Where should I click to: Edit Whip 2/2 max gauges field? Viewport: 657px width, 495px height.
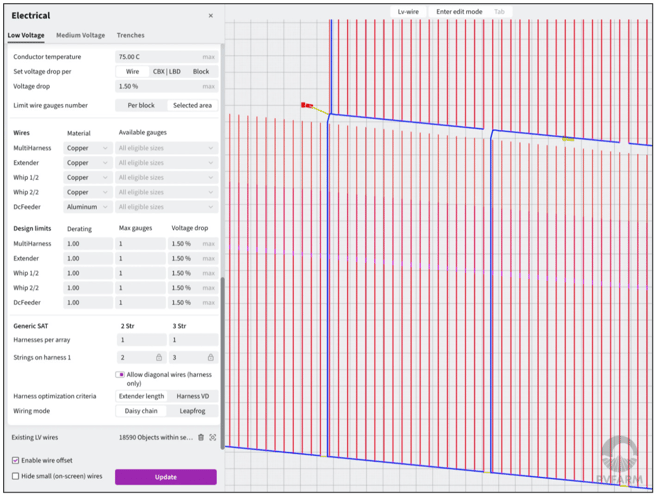point(140,288)
